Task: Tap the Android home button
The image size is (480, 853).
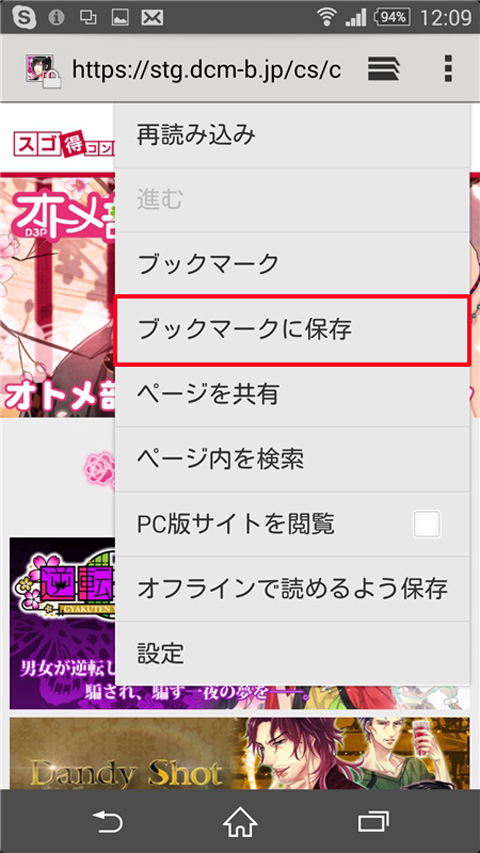Action: pyautogui.click(x=240, y=821)
